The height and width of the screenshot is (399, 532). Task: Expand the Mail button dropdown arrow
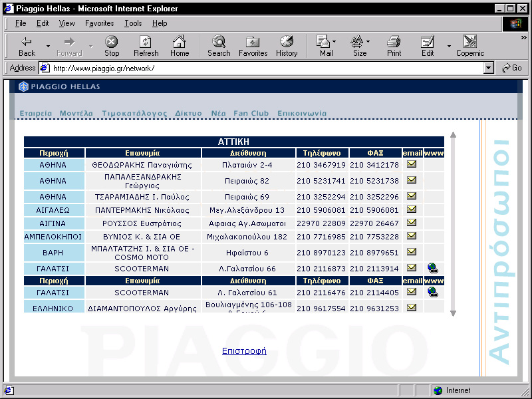click(334, 42)
